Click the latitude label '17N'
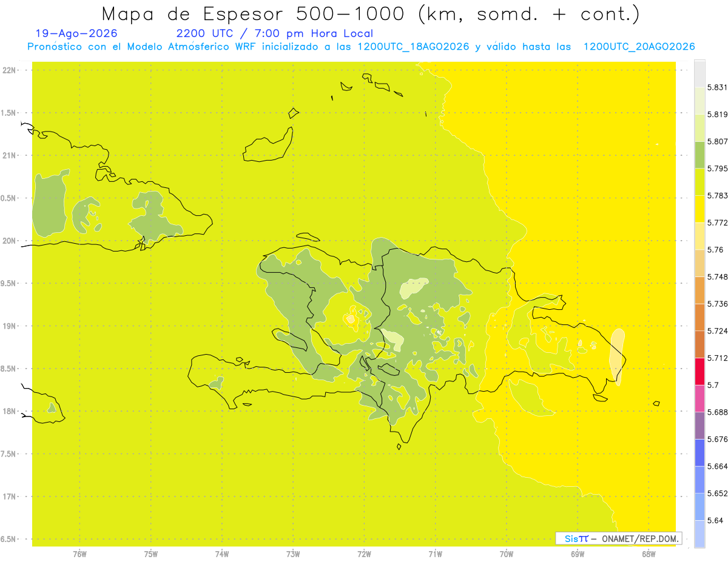The height and width of the screenshot is (562, 728). tap(10, 497)
